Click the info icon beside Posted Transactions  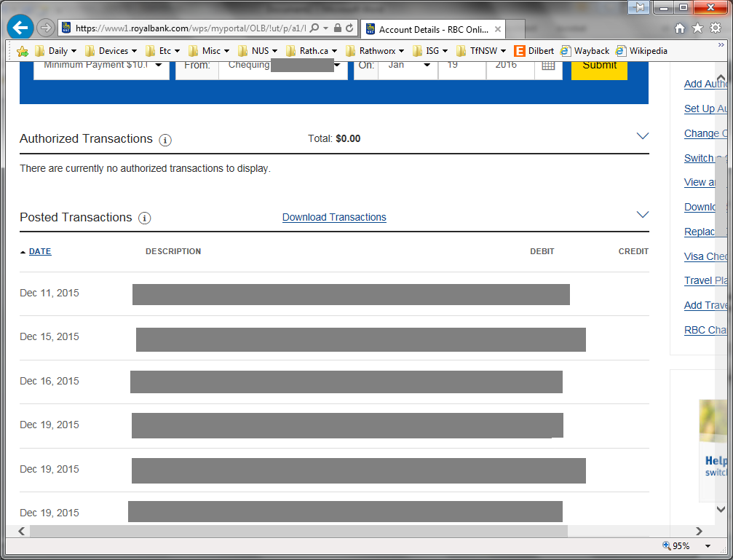click(x=144, y=218)
